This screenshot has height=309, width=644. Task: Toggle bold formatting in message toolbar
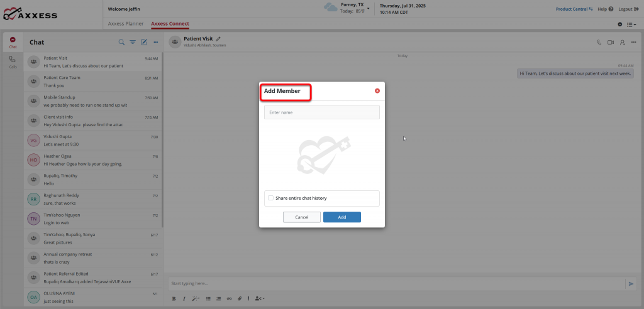tap(175, 298)
